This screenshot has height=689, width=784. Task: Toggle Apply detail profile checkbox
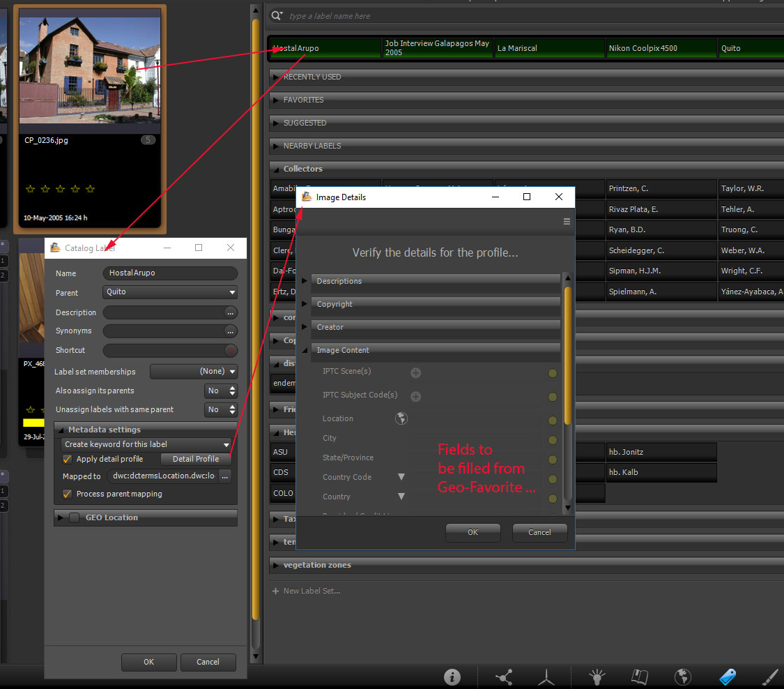[66, 460]
